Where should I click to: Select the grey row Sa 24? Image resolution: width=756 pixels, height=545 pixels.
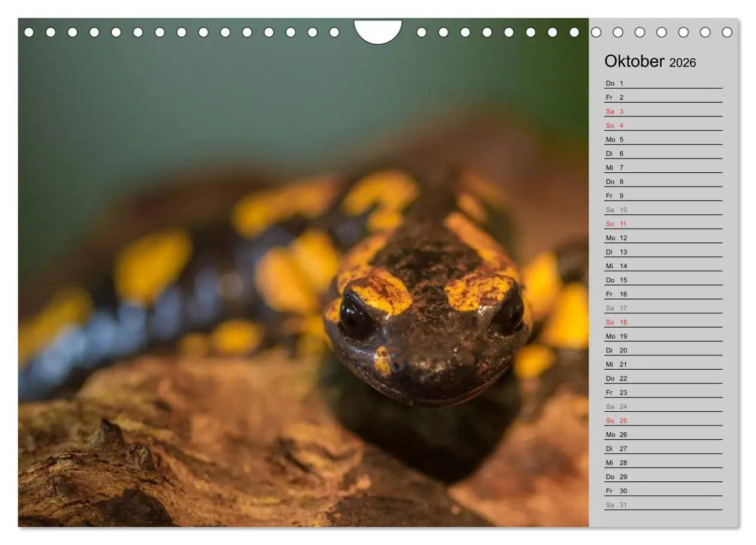click(663, 407)
